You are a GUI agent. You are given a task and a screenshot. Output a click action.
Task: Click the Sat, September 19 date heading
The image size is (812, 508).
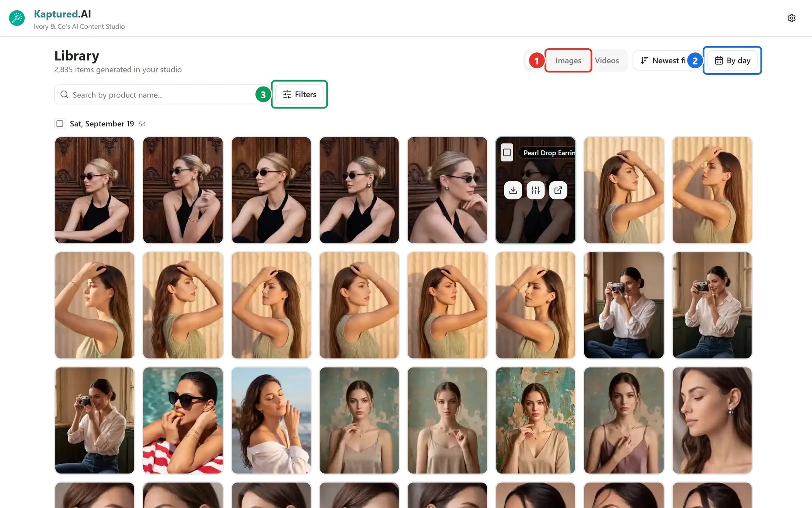(102, 124)
